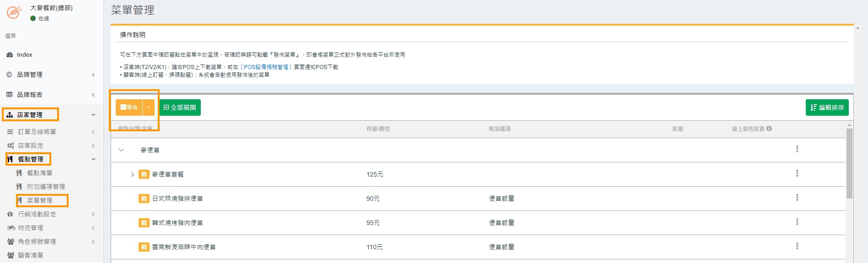The image size is (868, 263).
Task: Open three-dot menu for 麥便當套餐
Action: click(x=797, y=173)
